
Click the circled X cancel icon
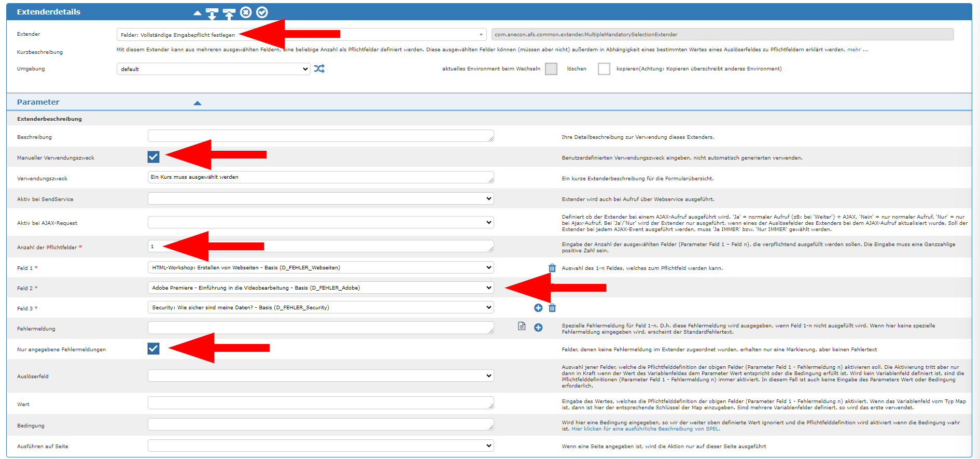click(246, 12)
